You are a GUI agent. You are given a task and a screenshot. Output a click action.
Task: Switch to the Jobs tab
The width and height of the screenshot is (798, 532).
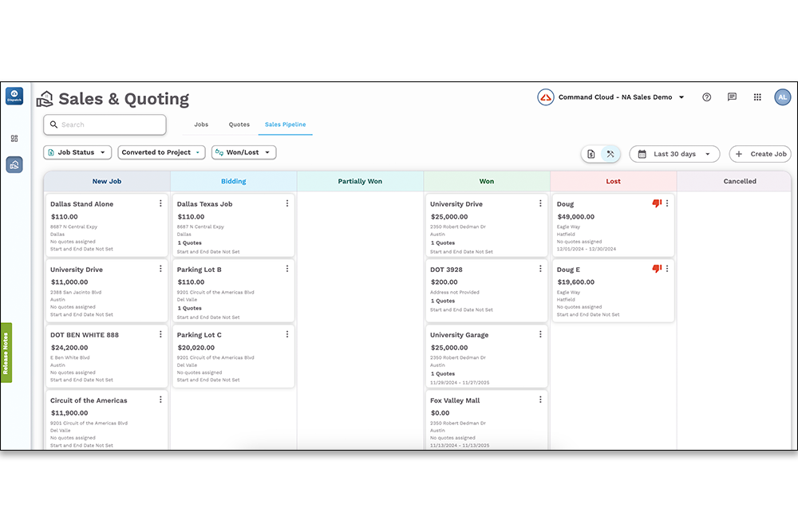tap(201, 124)
